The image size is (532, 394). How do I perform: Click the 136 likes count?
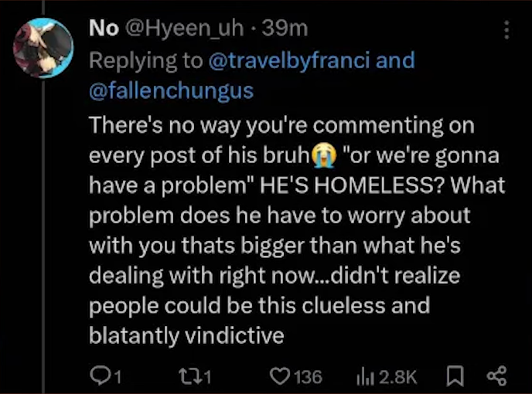(x=308, y=376)
